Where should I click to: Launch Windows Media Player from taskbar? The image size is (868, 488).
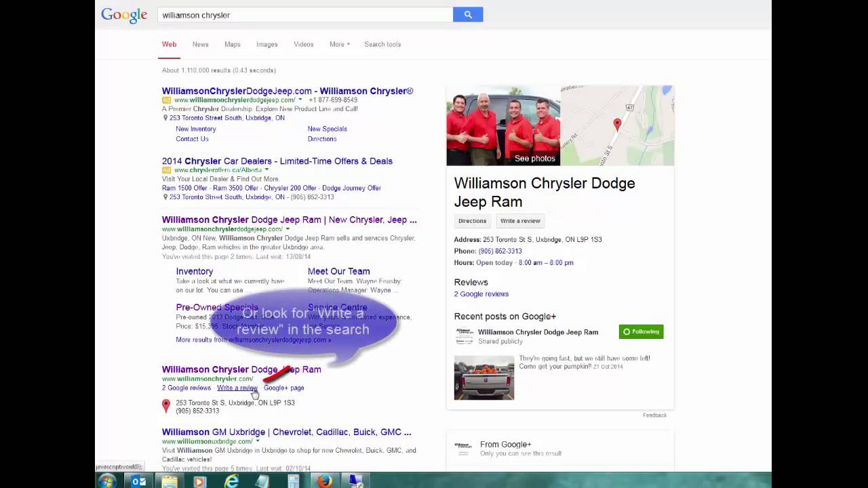pos(199,482)
